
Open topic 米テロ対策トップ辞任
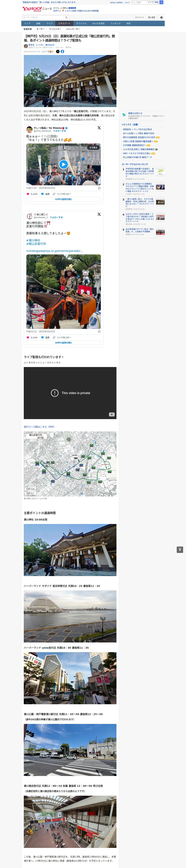click(138, 133)
